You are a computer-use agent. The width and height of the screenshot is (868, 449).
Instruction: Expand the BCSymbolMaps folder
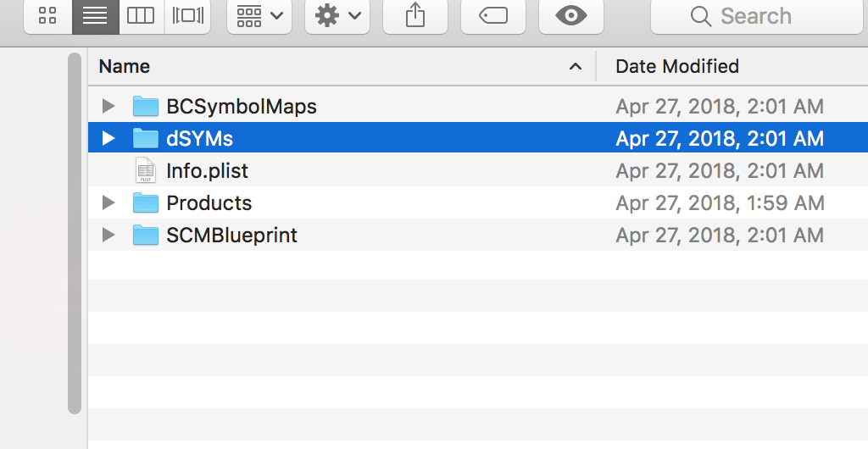click(108, 107)
